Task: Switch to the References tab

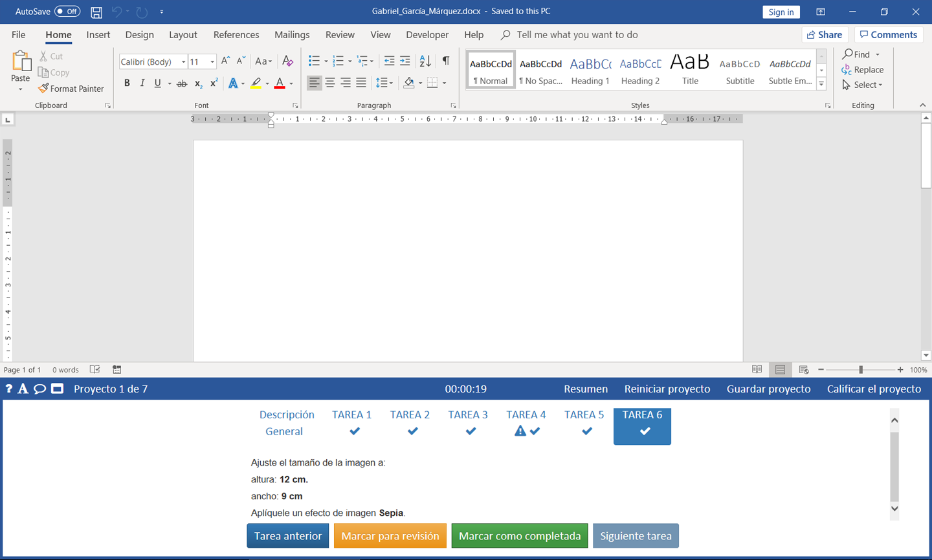Action: coord(236,35)
